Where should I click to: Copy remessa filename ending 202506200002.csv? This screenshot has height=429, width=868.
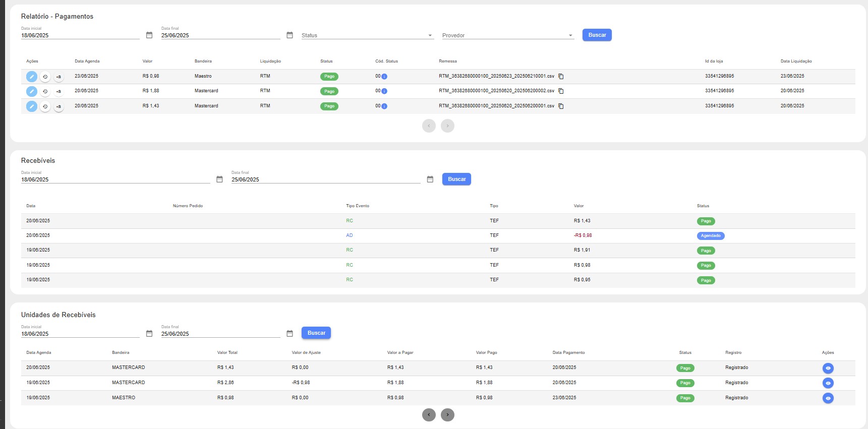(x=561, y=91)
